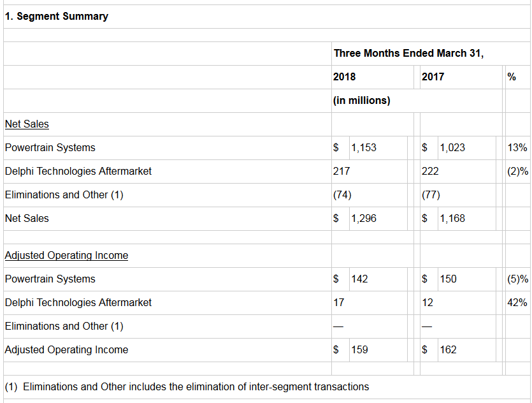Select 'Delphi Technologies Aftermarket' under Net Sales

pos(78,171)
